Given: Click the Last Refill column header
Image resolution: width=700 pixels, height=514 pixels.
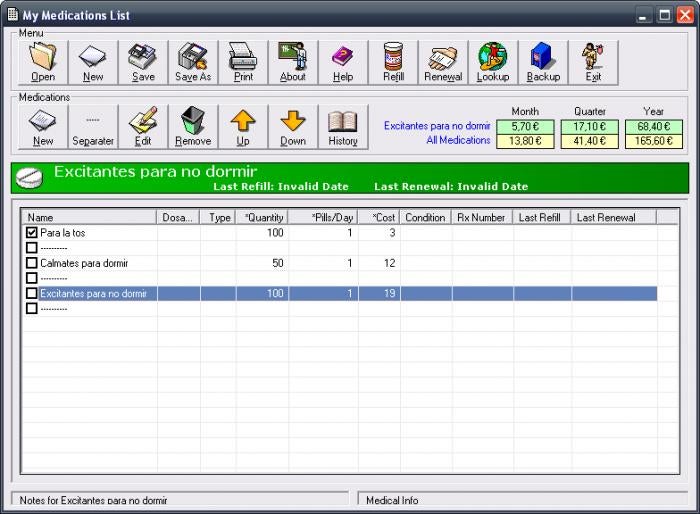Looking at the screenshot, I should pos(542,217).
